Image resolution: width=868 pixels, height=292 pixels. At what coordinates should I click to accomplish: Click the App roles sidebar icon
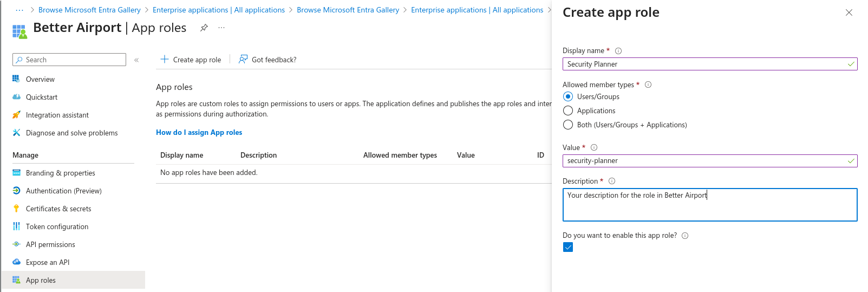coord(16,280)
